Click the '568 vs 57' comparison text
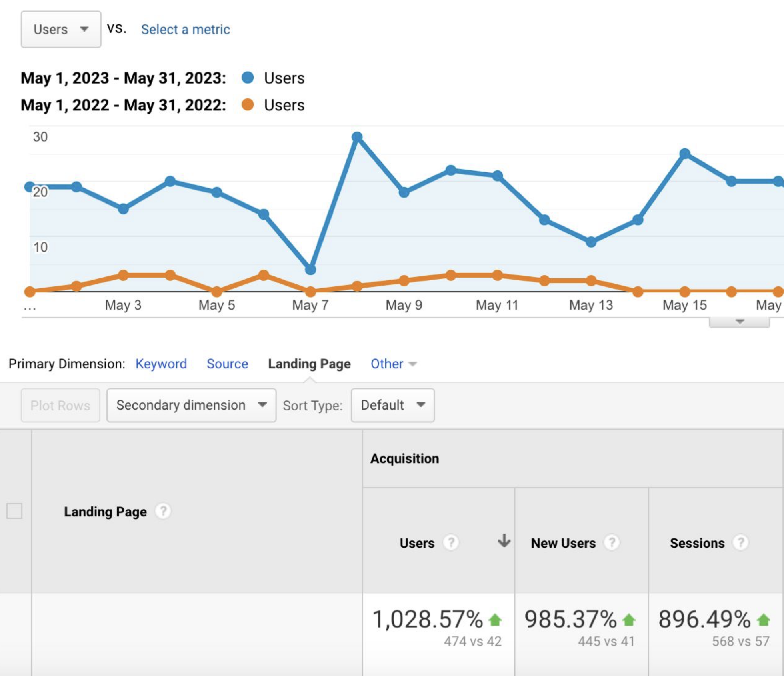The image size is (784, 676). (x=740, y=641)
